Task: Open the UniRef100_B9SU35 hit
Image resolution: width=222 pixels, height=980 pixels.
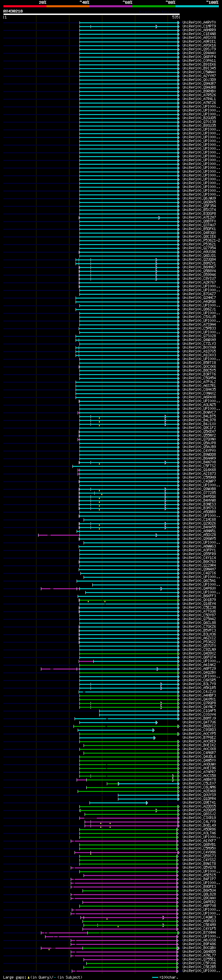Action: tap(199, 125)
